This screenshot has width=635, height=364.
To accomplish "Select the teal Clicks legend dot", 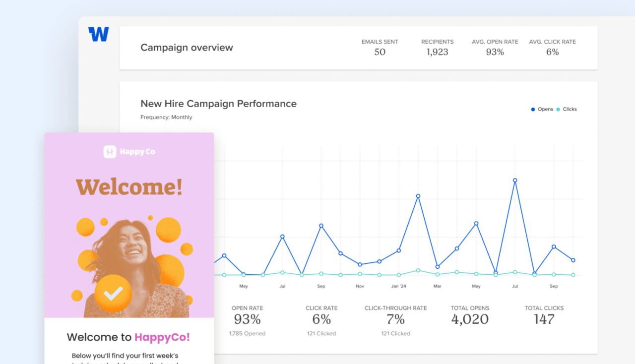I will [558, 109].
